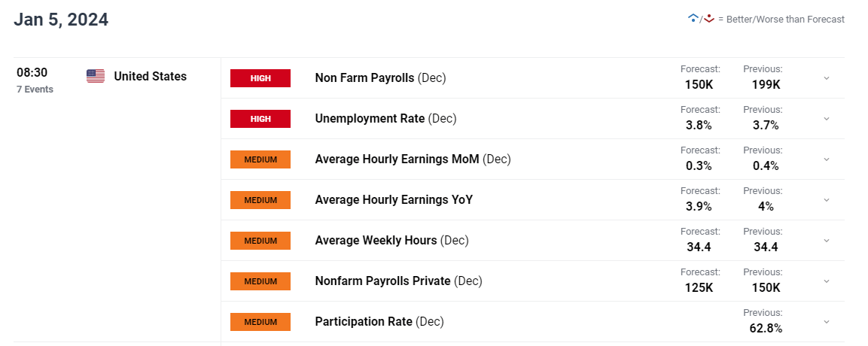The height and width of the screenshot is (346, 868).
Task: Expand Average Hourly Earnings YoY chevron
Action: coord(826,200)
